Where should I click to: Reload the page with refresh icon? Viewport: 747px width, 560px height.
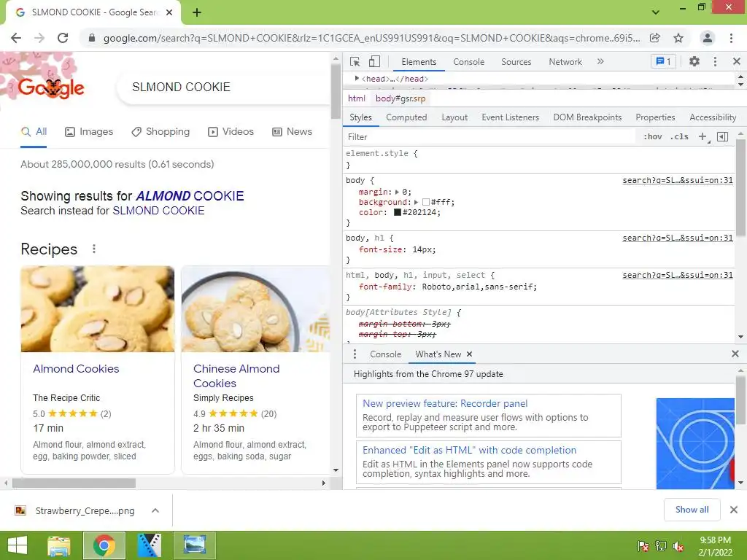tap(63, 38)
